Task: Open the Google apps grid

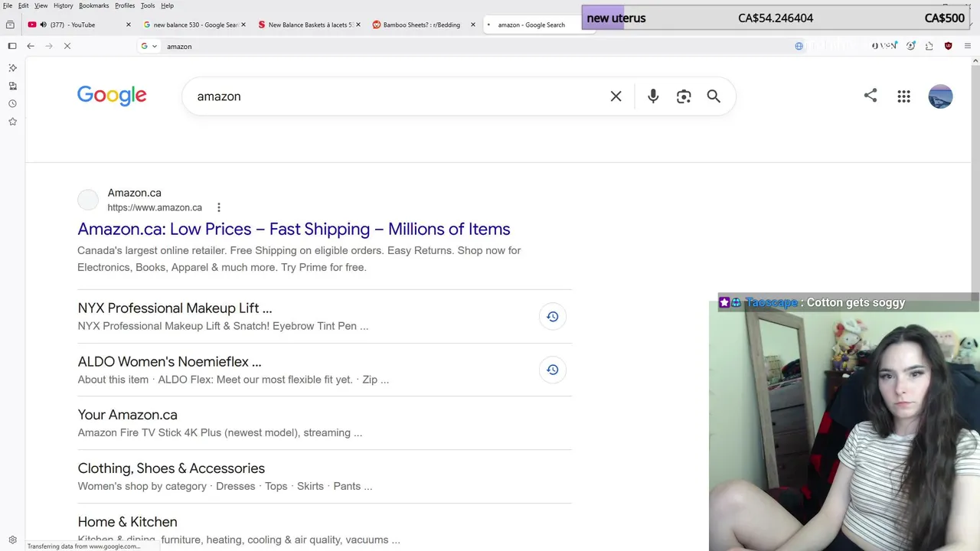Action: click(x=904, y=96)
